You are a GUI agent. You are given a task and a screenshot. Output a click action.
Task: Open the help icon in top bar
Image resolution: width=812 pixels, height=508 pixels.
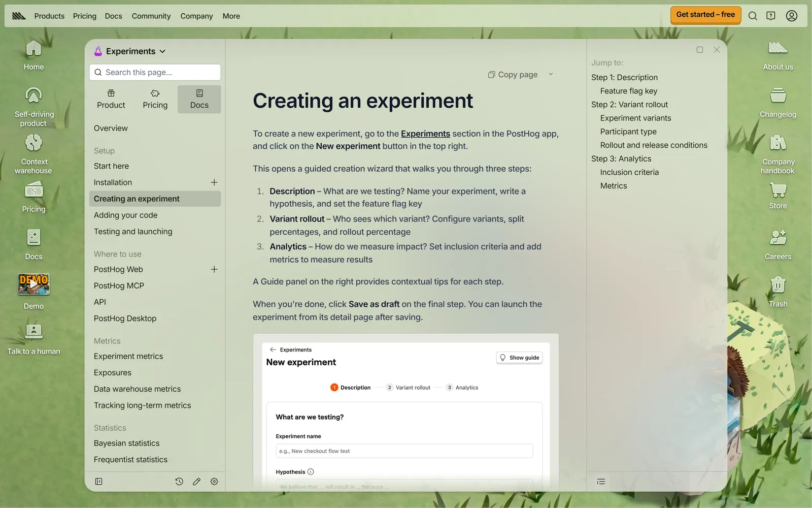click(x=771, y=16)
